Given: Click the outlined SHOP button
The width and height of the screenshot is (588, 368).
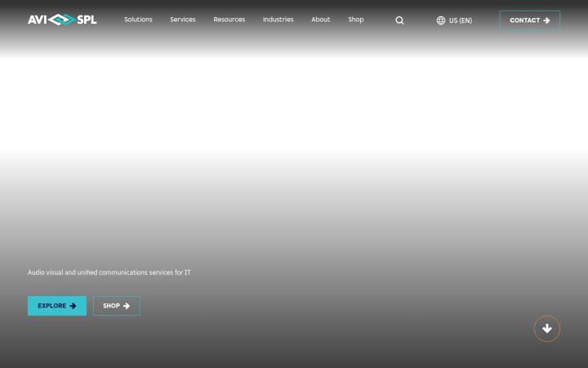Looking at the screenshot, I should point(117,306).
